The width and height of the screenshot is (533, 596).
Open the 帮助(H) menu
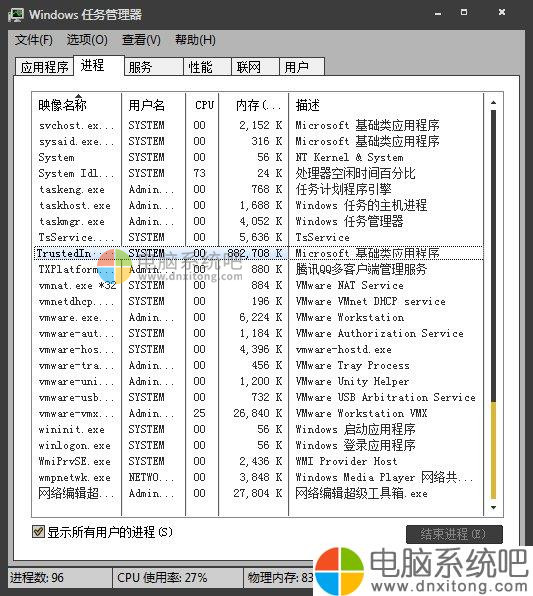coord(195,40)
